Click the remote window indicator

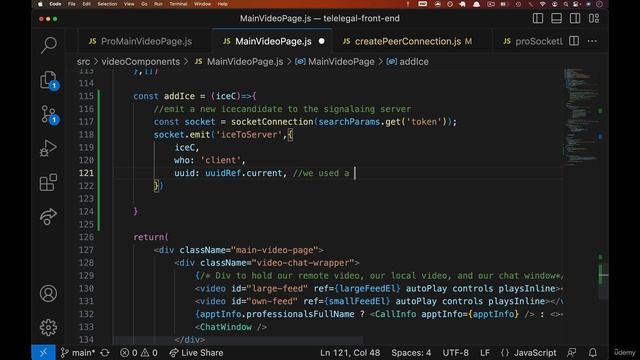(44, 353)
